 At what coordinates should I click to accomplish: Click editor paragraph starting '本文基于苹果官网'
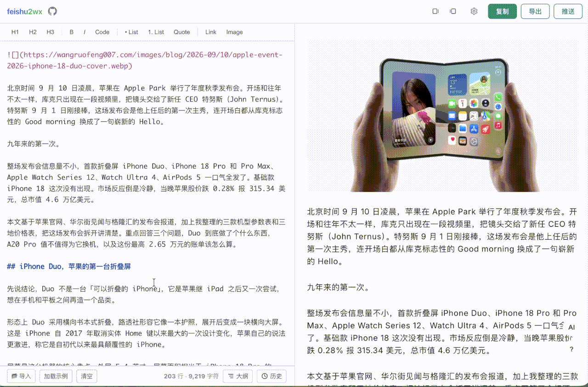146,233
